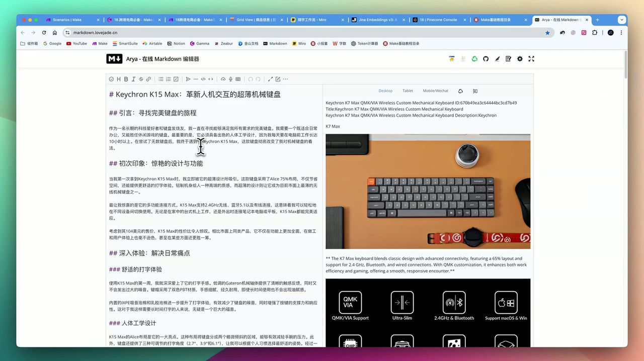Click the upload file icon
644x361 pixels.
[x=223, y=79]
